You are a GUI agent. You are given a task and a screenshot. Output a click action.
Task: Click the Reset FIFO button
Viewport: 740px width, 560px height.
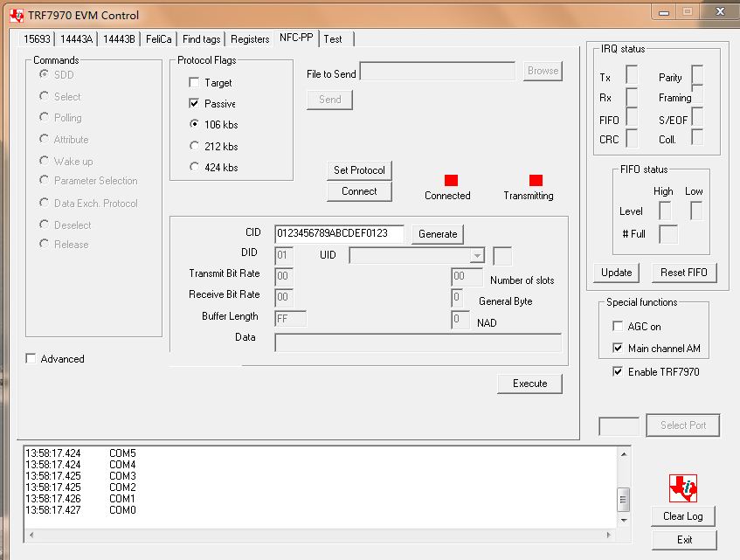[x=684, y=273]
